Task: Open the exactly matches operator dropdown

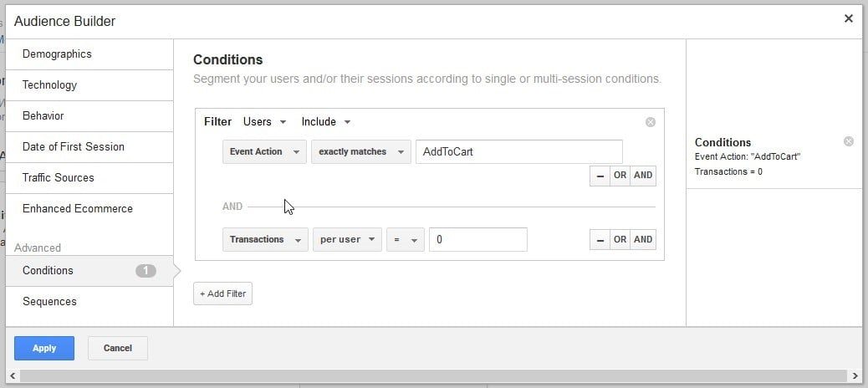Action: [361, 151]
